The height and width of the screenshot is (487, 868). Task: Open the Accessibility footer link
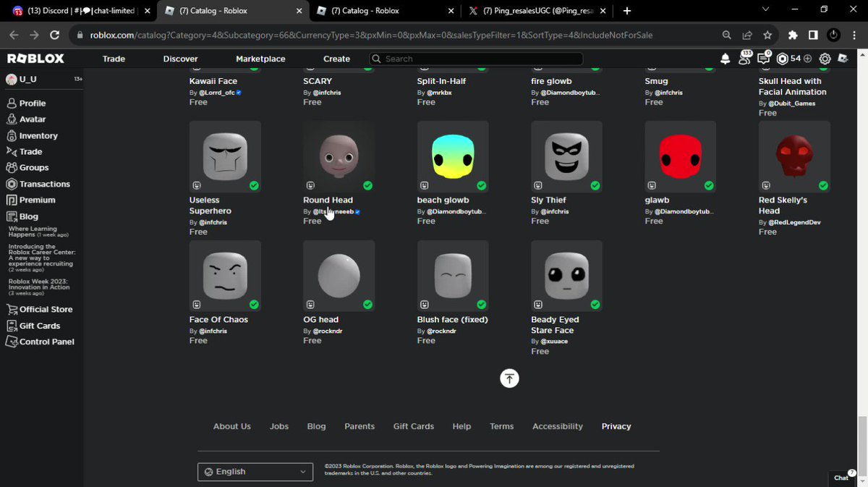point(558,426)
